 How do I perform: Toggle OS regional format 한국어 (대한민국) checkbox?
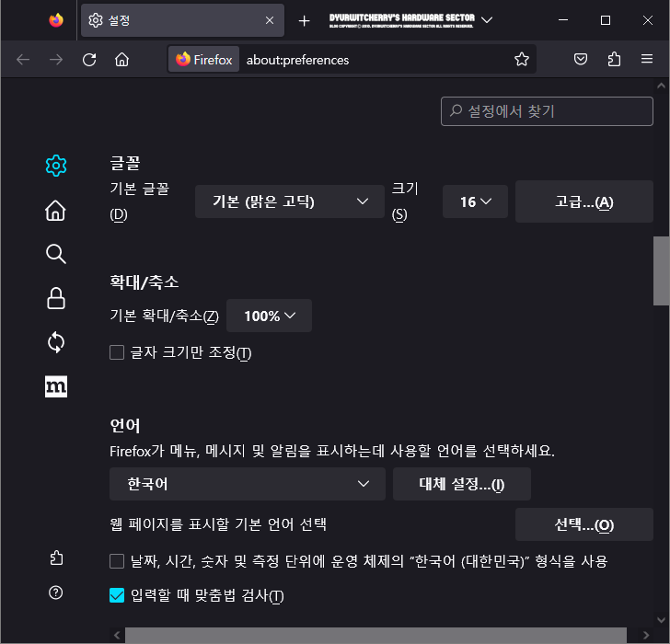pyautogui.click(x=117, y=561)
